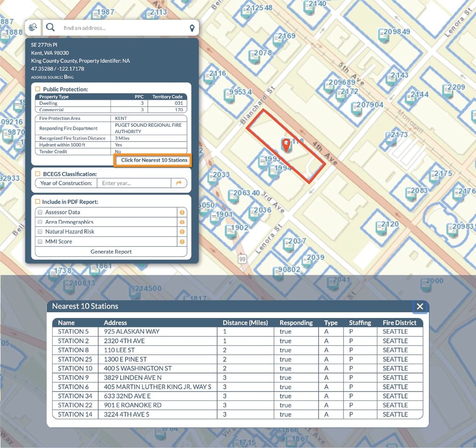Click the Click for Nearest 10 Stations button
The height and width of the screenshot is (448, 476).
point(152,160)
